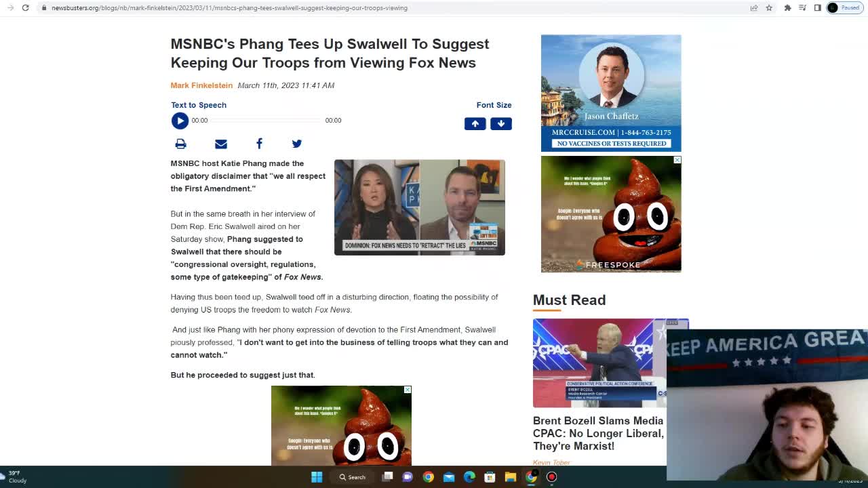Open the Brent Bozell CPAC thumbnail
Image resolution: width=868 pixels, height=488 pixels.
[599, 363]
